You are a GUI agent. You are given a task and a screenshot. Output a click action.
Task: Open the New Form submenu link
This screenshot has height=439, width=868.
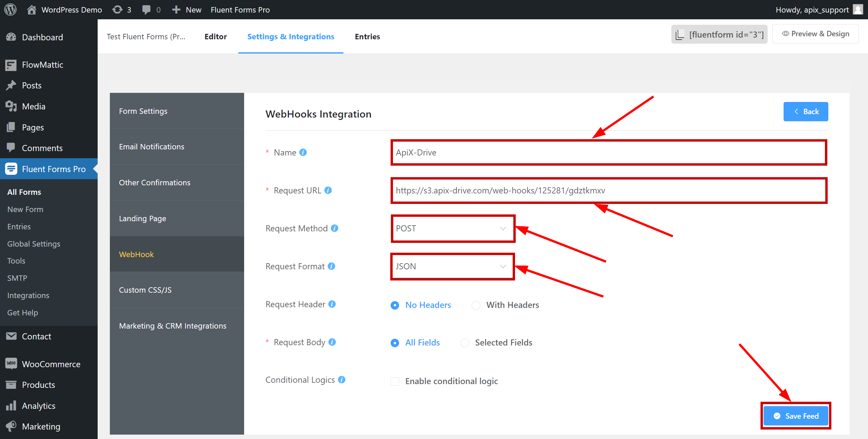tap(25, 209)
